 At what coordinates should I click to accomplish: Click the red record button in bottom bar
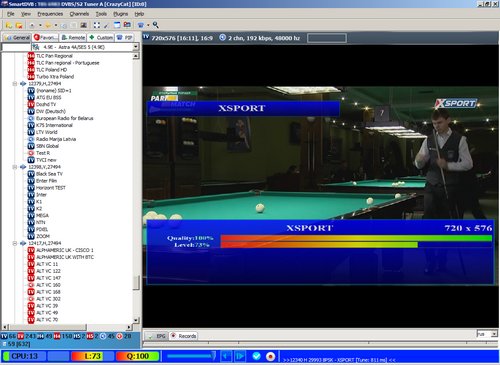pyautogui.click(x=270, y=356)
